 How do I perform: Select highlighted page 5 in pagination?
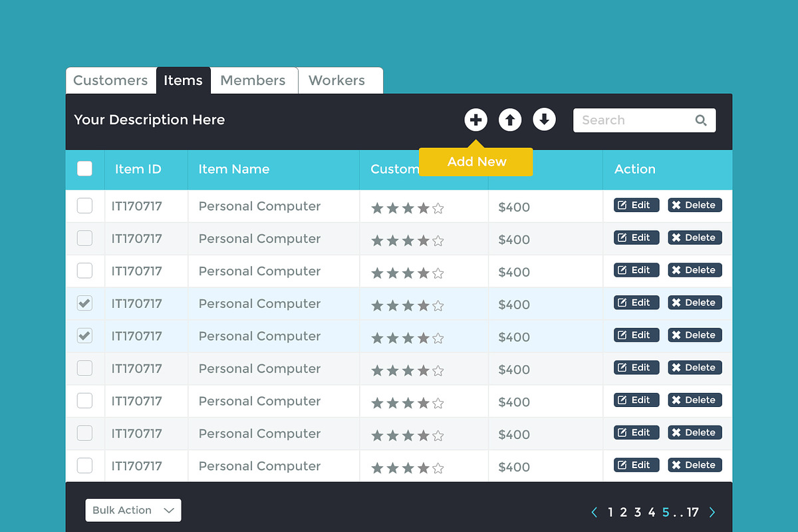tap(666, 512)
